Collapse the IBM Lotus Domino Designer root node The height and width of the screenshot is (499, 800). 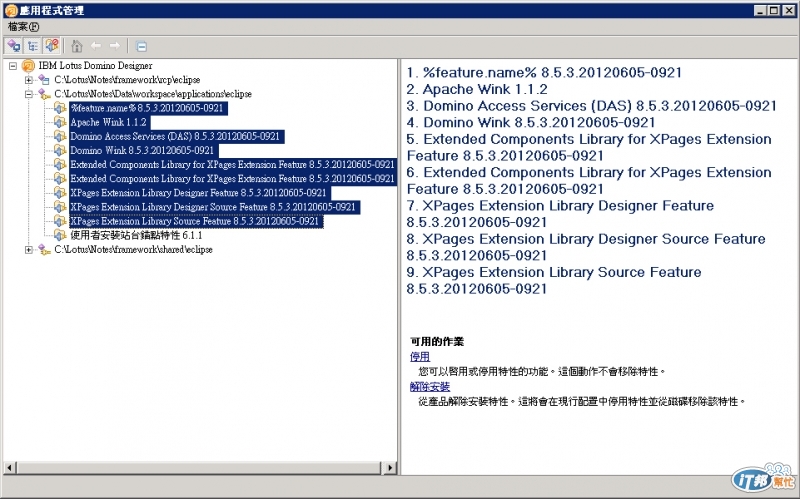pos(13,66)
